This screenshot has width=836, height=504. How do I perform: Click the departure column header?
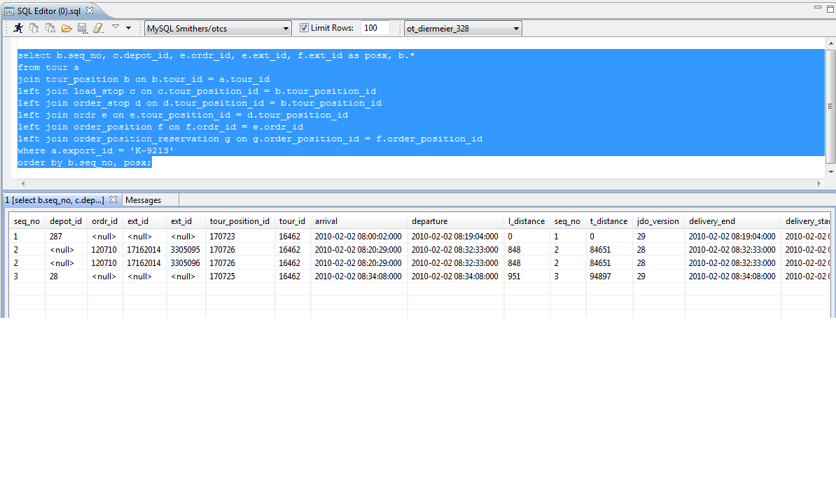(x=456, y=221)
